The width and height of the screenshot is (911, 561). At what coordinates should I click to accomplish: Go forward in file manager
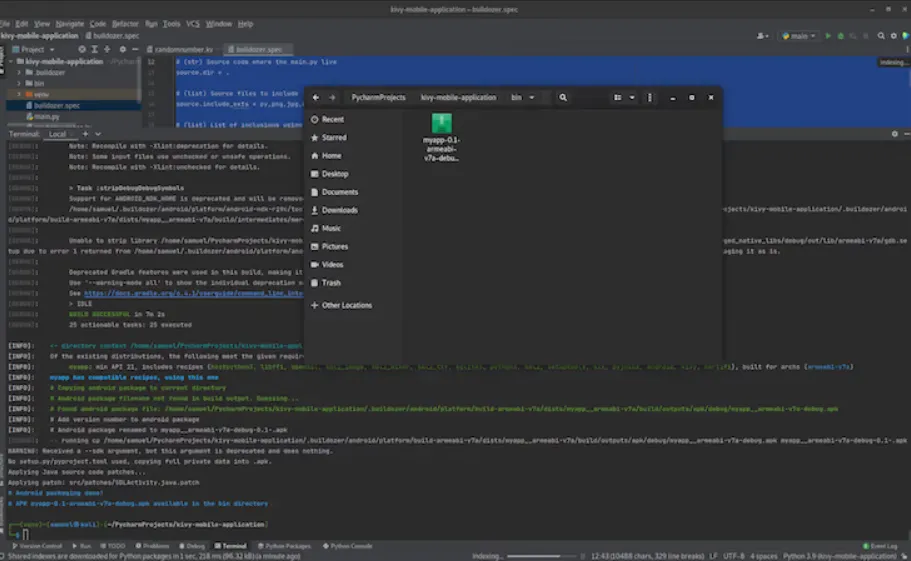[x=332, y=98]
